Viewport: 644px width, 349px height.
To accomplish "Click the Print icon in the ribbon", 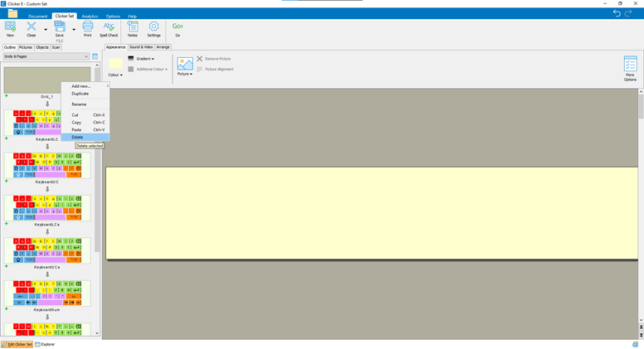I will pyautogui.click(x=87, y=28).
